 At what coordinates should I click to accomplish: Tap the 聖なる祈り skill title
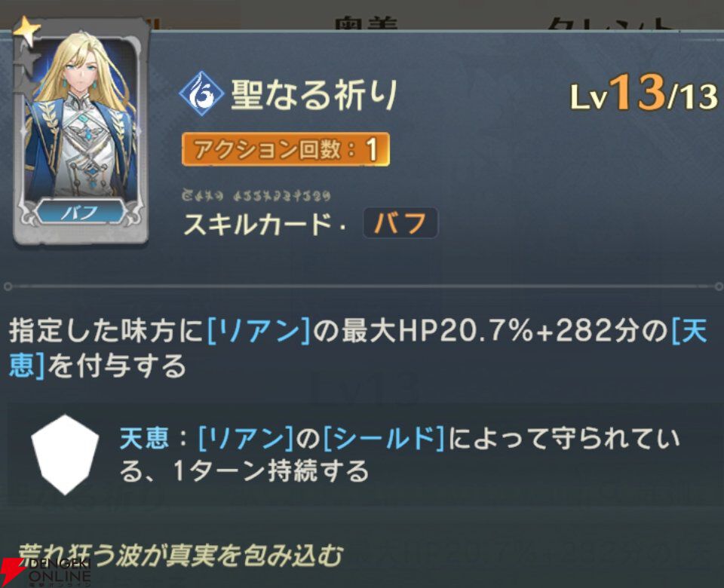pos(314,95)
